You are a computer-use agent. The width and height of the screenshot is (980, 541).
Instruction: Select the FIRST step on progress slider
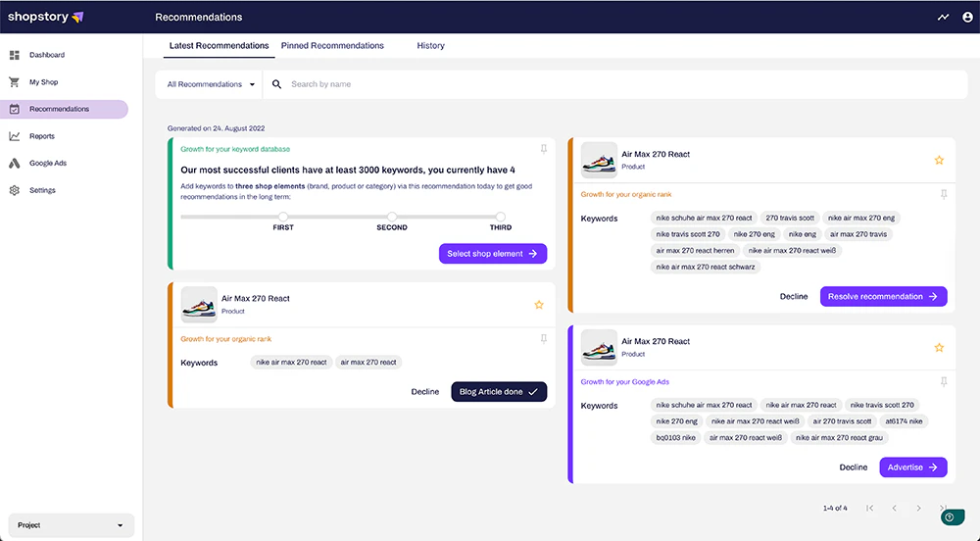coord(283,217)
